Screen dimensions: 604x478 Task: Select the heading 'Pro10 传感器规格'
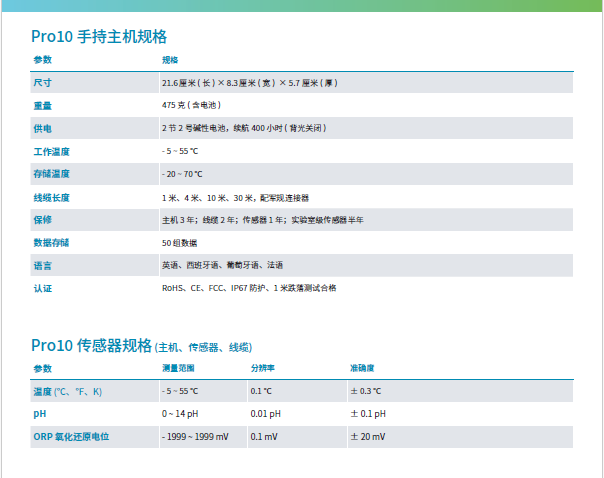pos(92,346)
